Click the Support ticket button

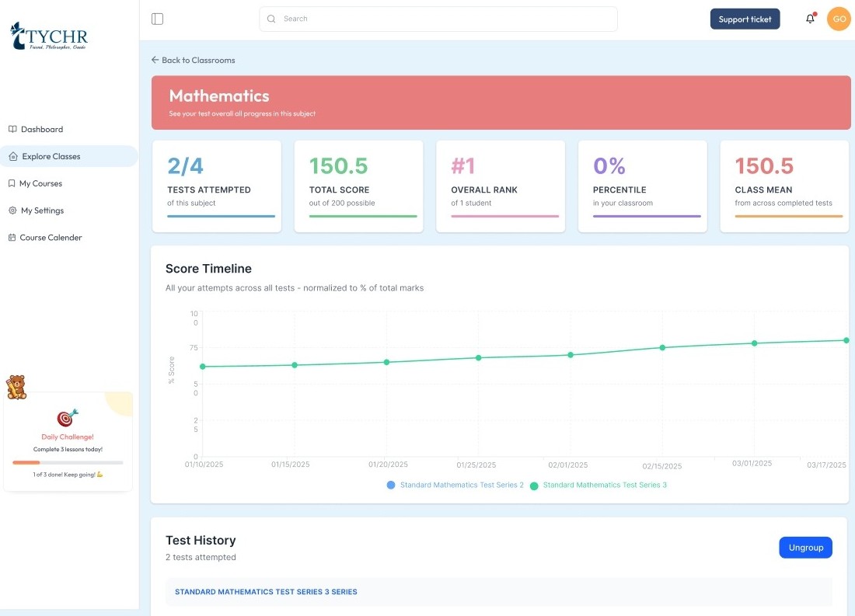click(745, 19)
